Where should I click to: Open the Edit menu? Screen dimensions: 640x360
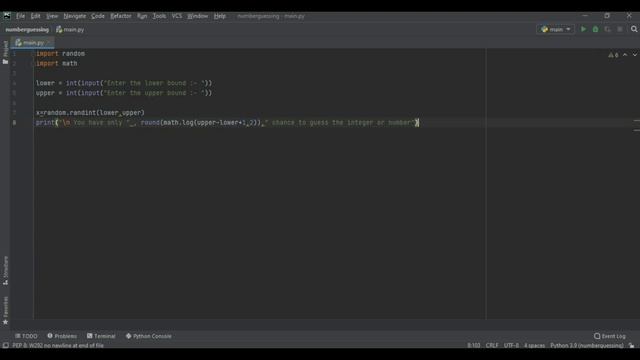(36, 16)
